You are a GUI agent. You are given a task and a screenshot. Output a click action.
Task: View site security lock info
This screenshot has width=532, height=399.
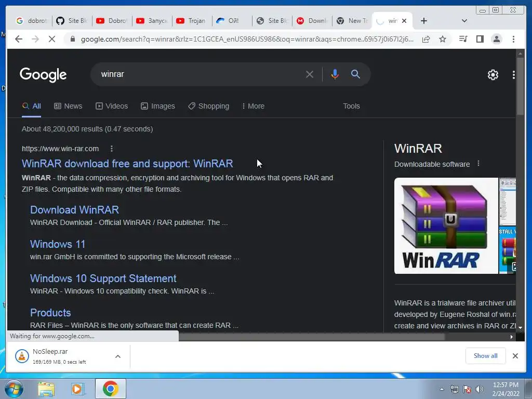(x=72, y=39)
